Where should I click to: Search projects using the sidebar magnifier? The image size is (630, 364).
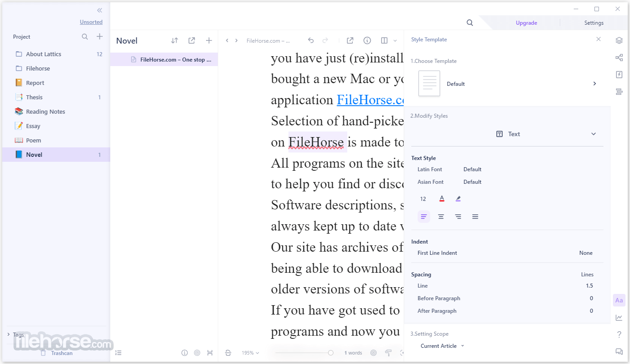85,37
